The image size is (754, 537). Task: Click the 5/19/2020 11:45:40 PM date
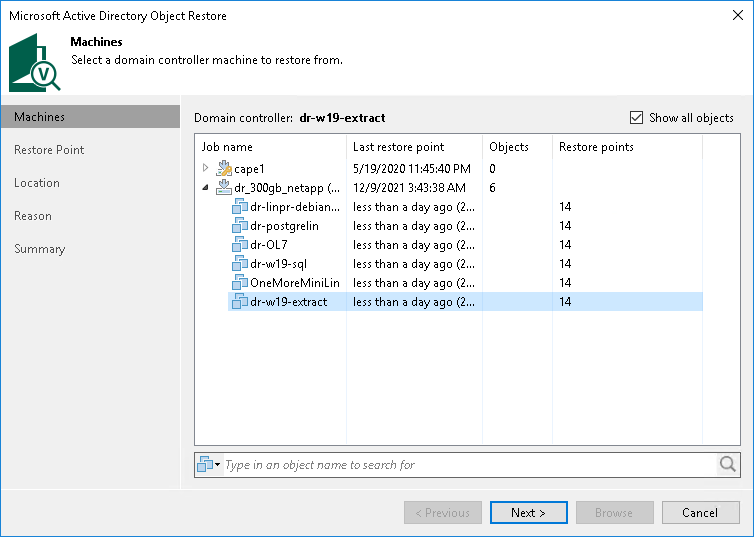click(412, 169)
